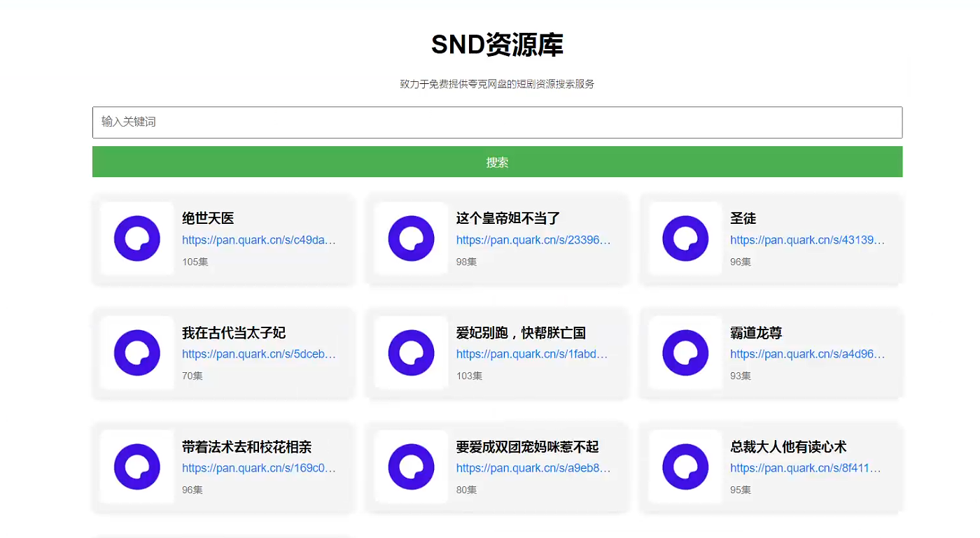
Task: Click the Quark icon beside 霸道龙尊
Action: click(685, 353)
